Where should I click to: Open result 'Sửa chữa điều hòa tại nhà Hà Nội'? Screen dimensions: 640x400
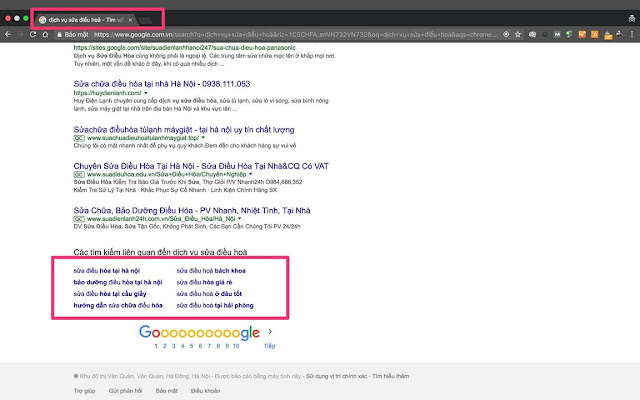tap(162, 84)
